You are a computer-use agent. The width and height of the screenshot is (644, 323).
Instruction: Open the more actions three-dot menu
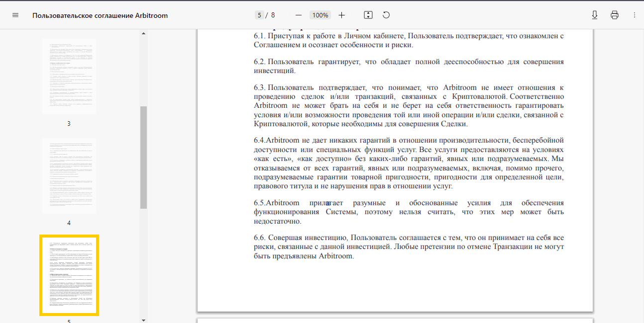[x=635, y=15]
